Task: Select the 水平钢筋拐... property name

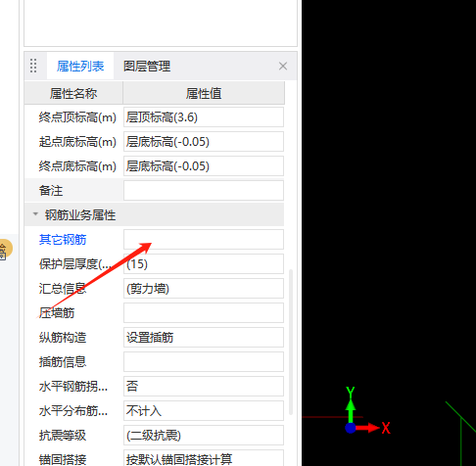Action: point(73,387)
